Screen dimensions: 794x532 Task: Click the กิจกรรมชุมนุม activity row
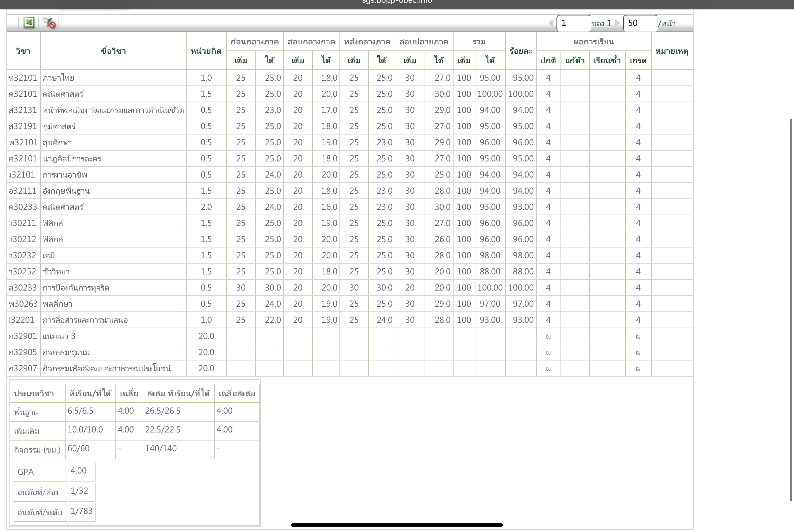click(x=66, y=352)
